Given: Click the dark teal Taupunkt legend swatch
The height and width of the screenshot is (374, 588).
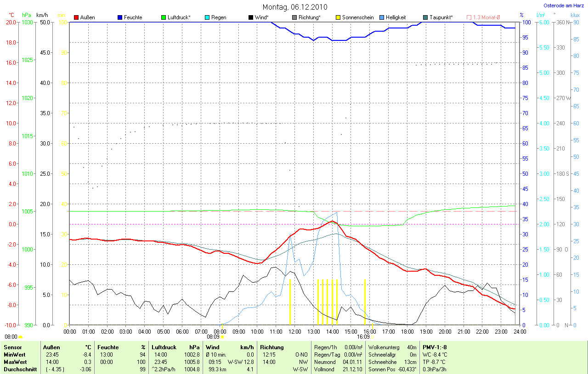Looking at the screenshot, I should [425, 17].
